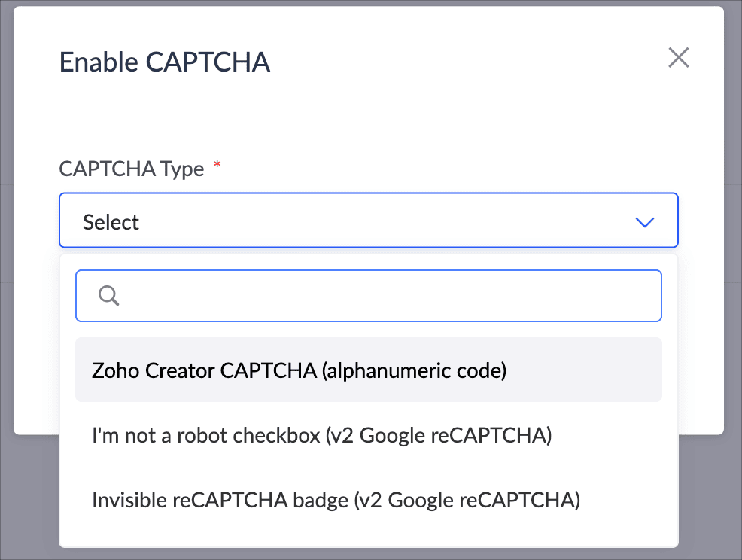The width and height of the screenshot is (742, 560).
Task: Click the red required asterisk
Action: [x=217, y=166]
